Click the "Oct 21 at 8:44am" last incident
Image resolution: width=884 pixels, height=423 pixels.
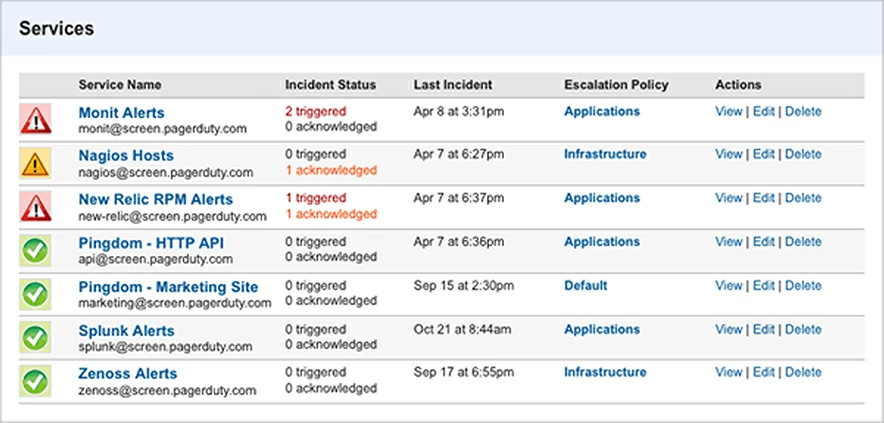[x=462, y=329]
